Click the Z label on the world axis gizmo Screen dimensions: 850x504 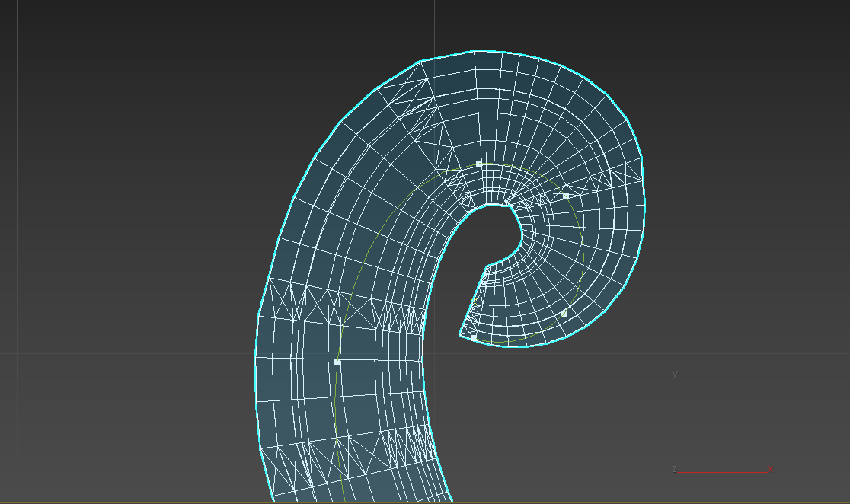point(674,470)
